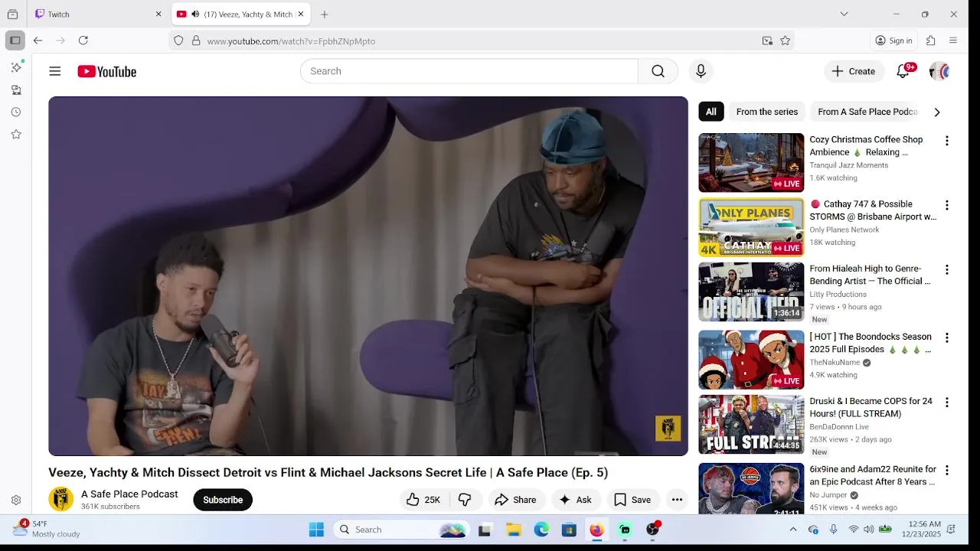This screenshot has height=551, width=980.
Task: Click inside the YouTube search field
Action: coord(469,71)
